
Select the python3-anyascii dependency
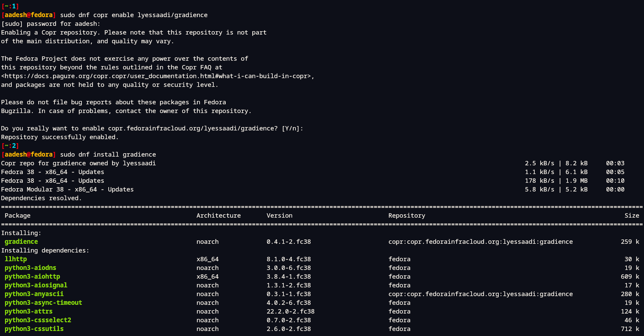[x=34, y=294]
